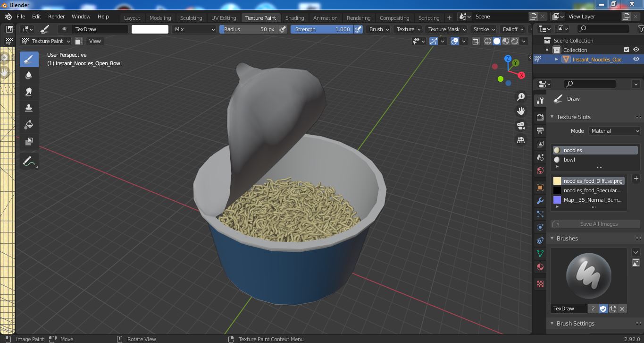Viewport: 644px width, 343px height.
Task: Open the Material properties tab
Action: pos(540,267)
